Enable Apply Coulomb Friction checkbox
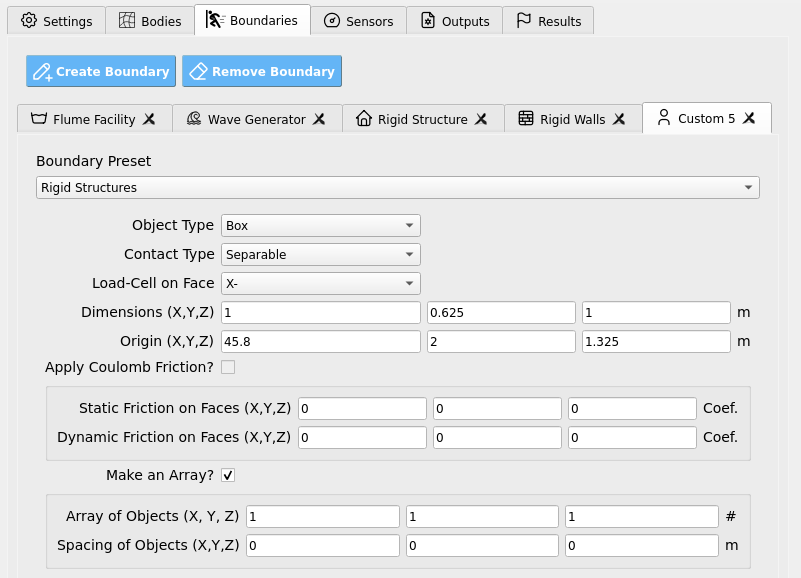The image size is (801, 578). click(228, 367)
